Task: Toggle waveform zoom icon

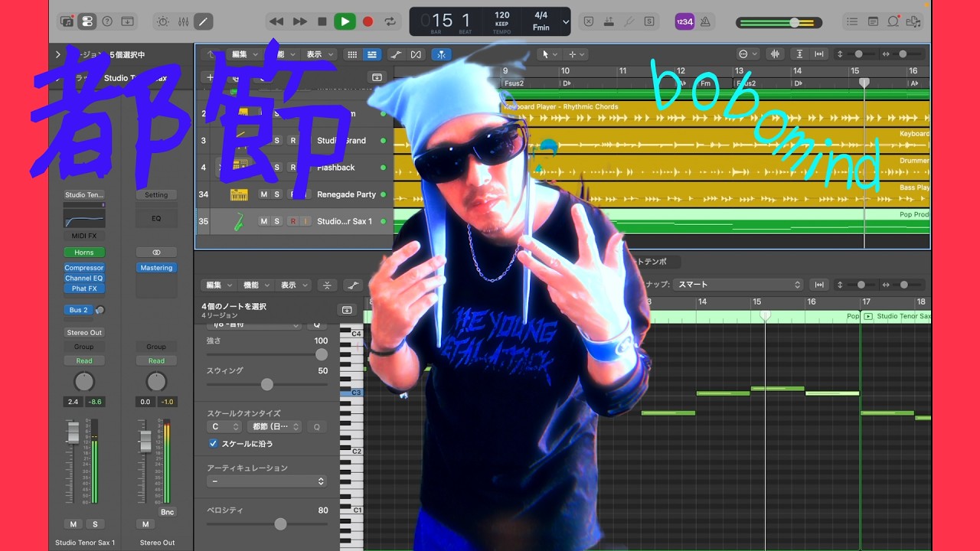Action: (776, 54)
